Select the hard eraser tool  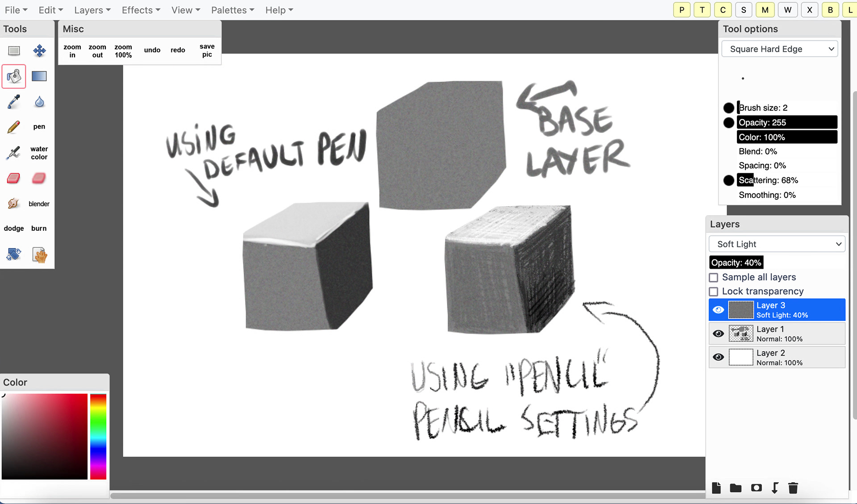pyautogui.click(x=14, y=178)
